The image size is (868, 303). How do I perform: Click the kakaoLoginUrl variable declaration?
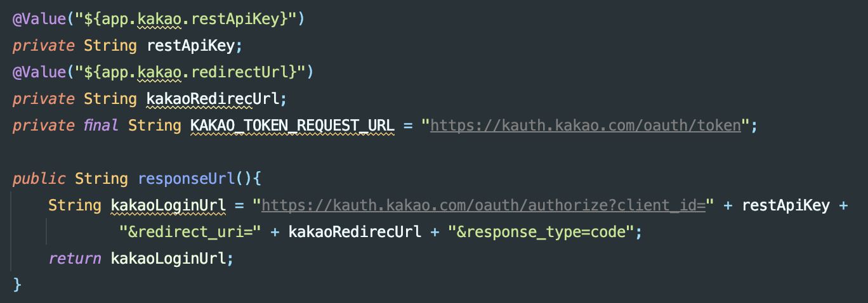coord(168,205)
